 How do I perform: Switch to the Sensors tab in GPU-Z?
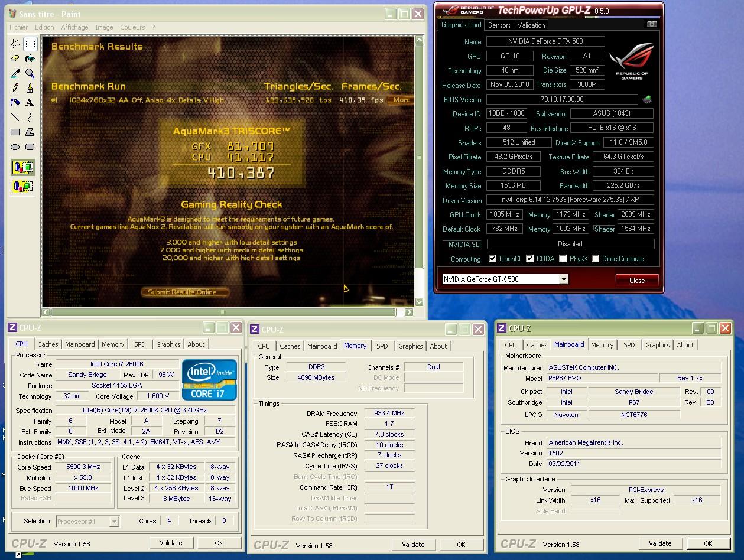pyautogui.click(x=499, y=25)
